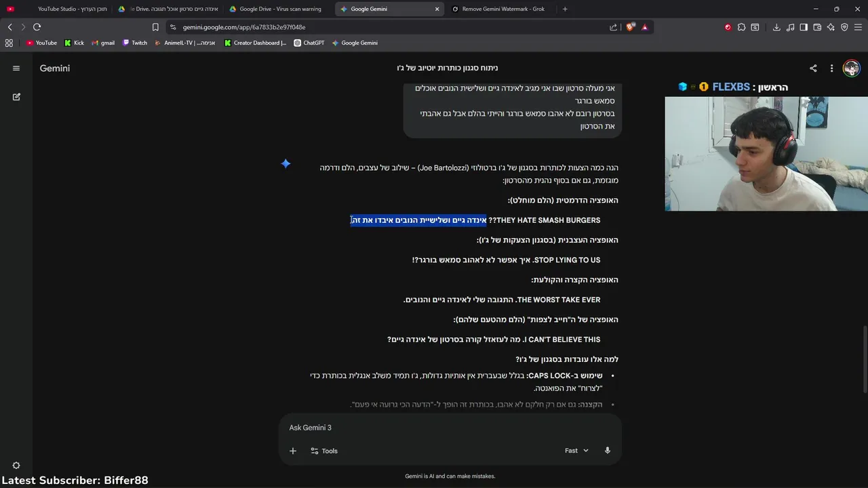Open Gemini settings gear in the sidebar

point(16,466)
